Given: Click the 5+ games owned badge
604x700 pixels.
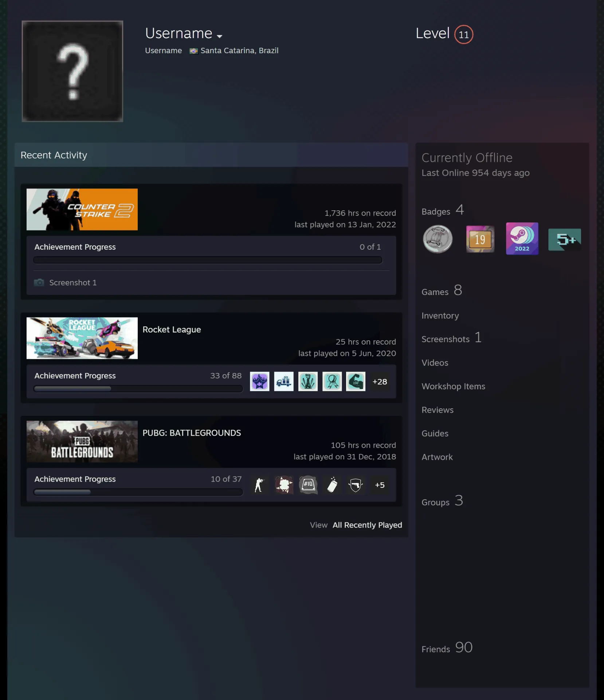Looking at the screenshot, I should [x=565, y=240].
